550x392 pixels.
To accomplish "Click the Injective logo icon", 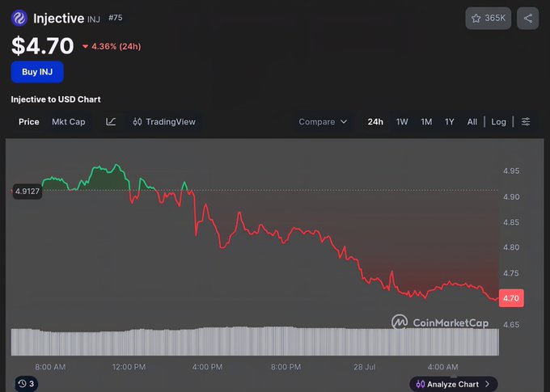I will (19, 18).
